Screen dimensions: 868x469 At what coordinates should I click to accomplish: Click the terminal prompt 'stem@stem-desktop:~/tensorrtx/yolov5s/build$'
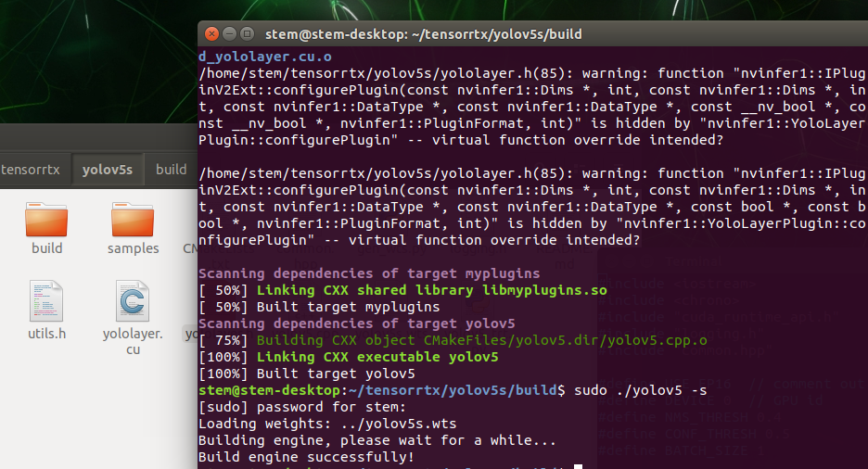(x=382, y=390)
